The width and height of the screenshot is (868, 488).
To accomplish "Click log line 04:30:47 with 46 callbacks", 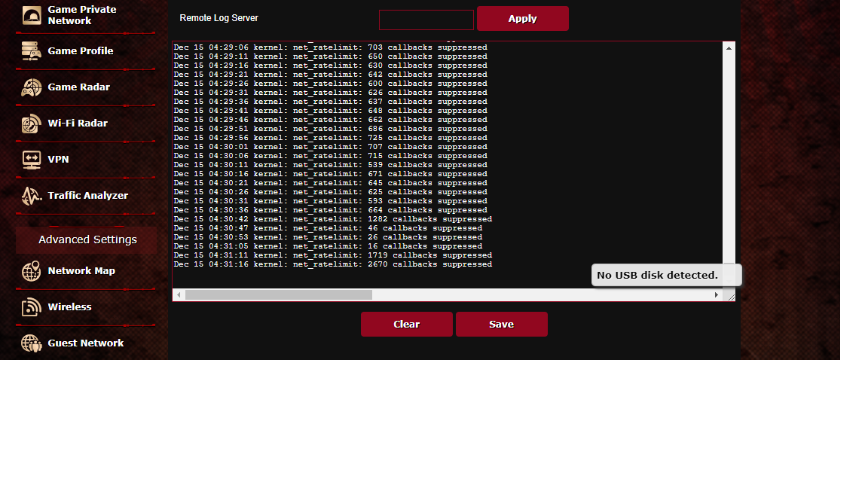I will tap(328, 228).
